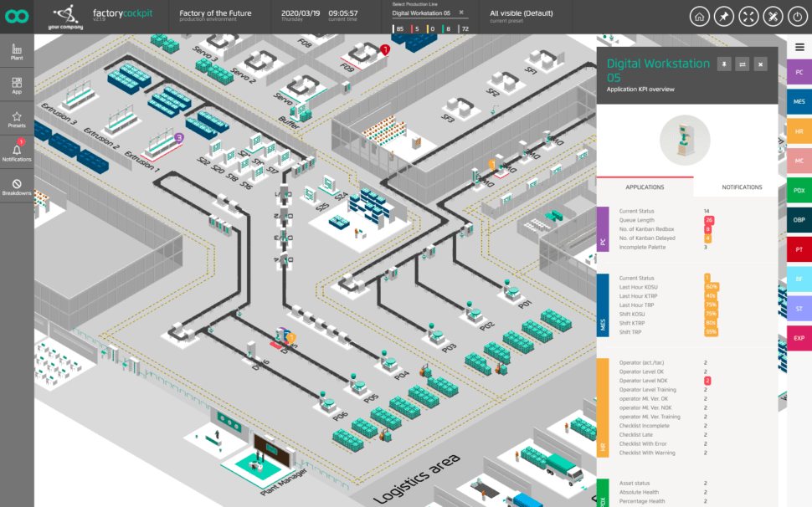Select the orange HR application tab
The height and width of the screenshot is (507, 812).
pos(799,131)
